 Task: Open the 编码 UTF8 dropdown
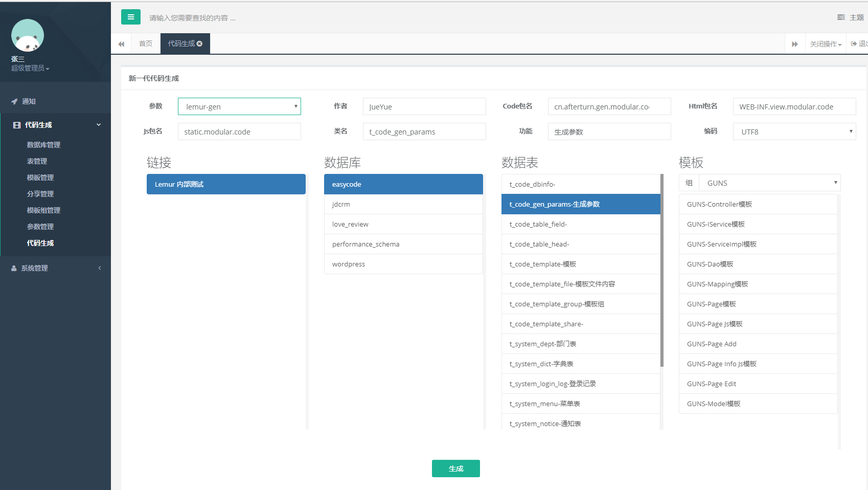coord(794,131)
